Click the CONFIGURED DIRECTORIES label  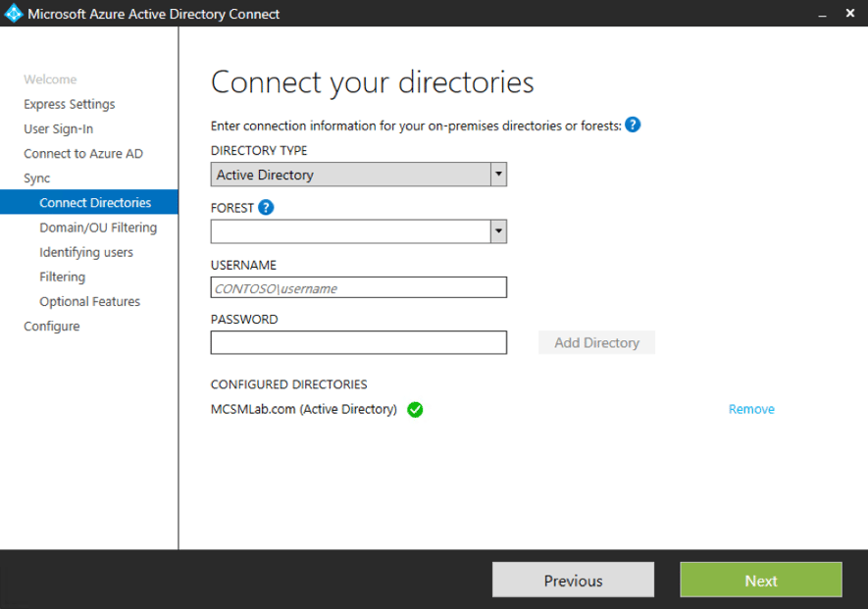(x=289, y=384)
